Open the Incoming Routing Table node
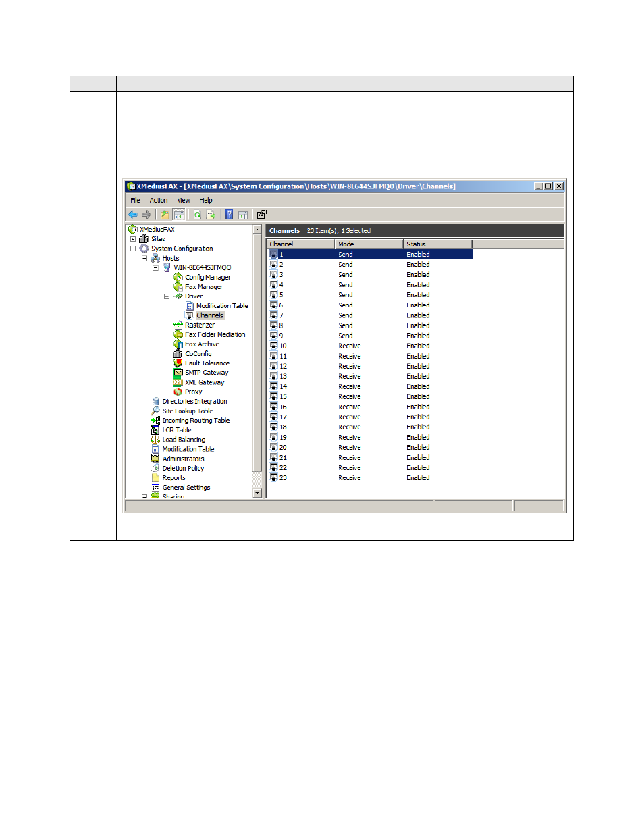 pos(196,421)
